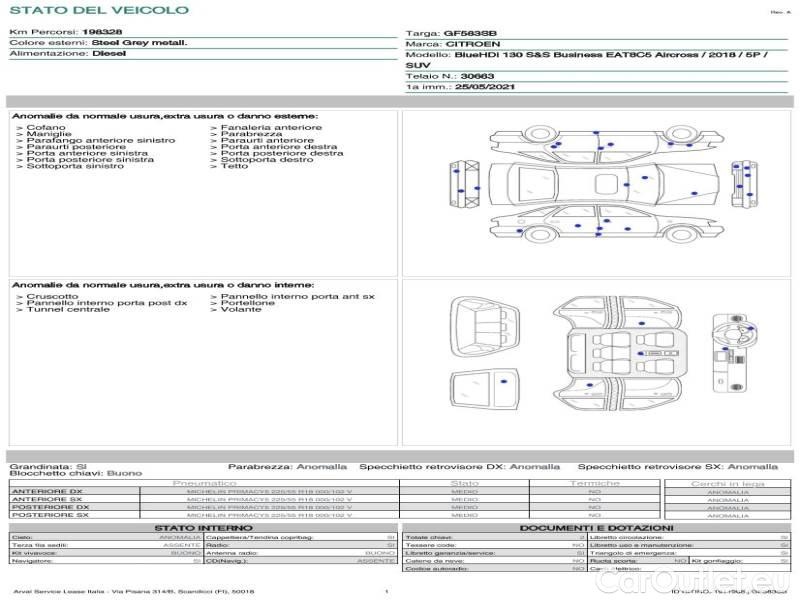The width and height of the screenshot is (800, 600).
Task: Click "Specchietto retrovisore SX: Anomalia"
Action: coord(678,467)
